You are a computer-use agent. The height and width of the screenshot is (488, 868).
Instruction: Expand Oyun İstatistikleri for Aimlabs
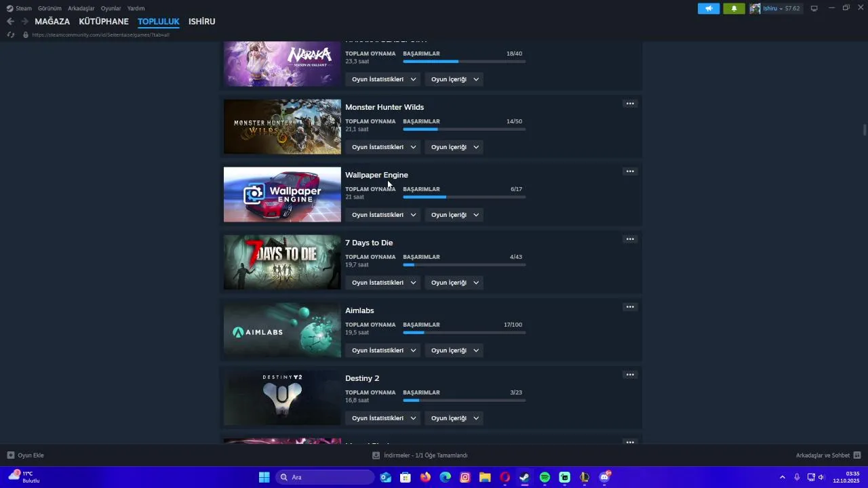pos(383,350)
